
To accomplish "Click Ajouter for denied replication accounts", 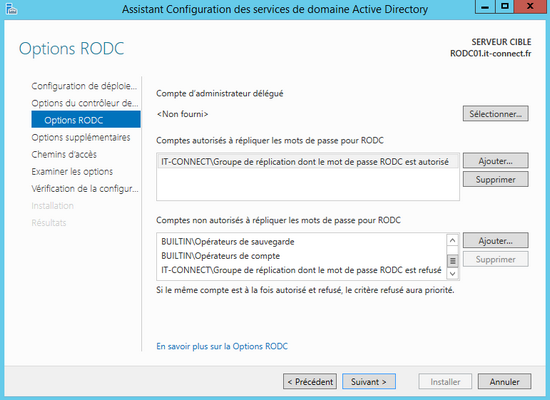I will click(x=495, y=240).
